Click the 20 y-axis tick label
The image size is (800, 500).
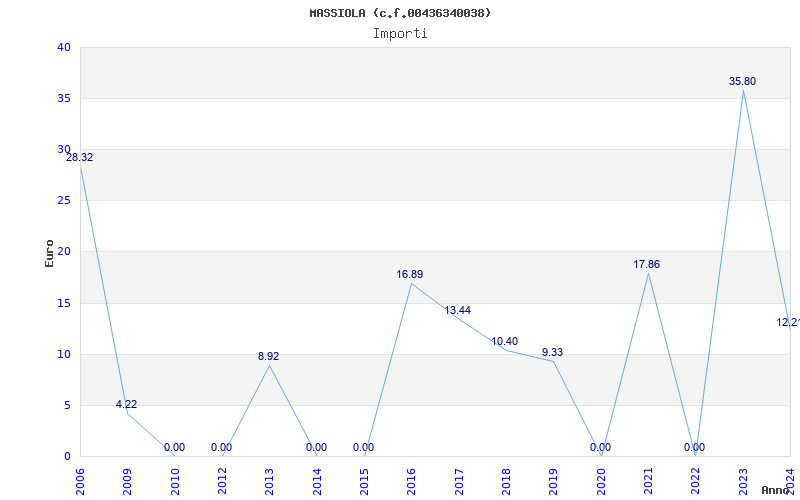[64, 252]
